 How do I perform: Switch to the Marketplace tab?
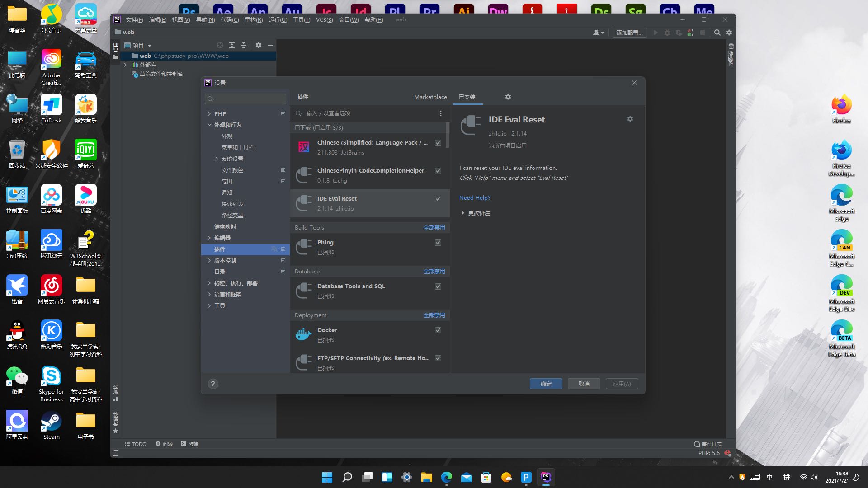coord(430,97)
